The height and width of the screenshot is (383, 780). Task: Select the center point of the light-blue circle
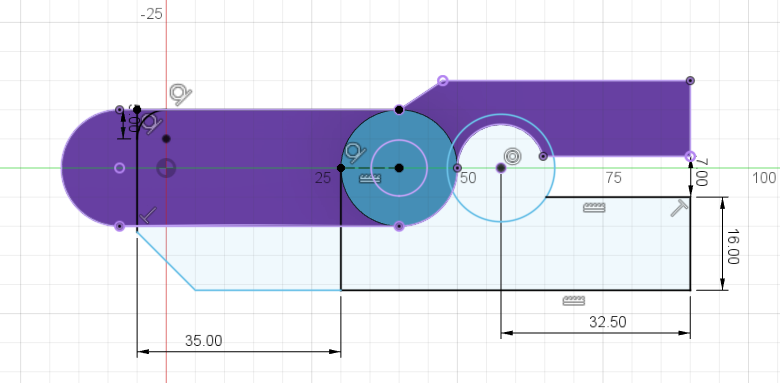(501, 168)
